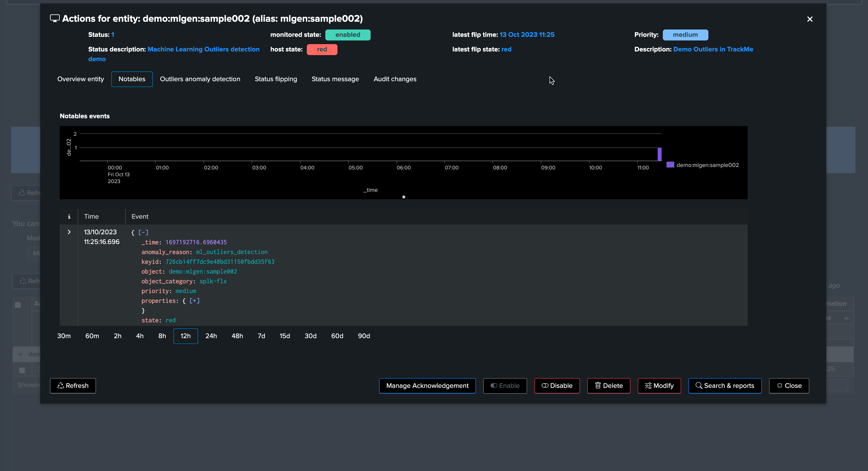Open Manage Acknowledgement
The image size is (868, 471).
coord(427,386)
